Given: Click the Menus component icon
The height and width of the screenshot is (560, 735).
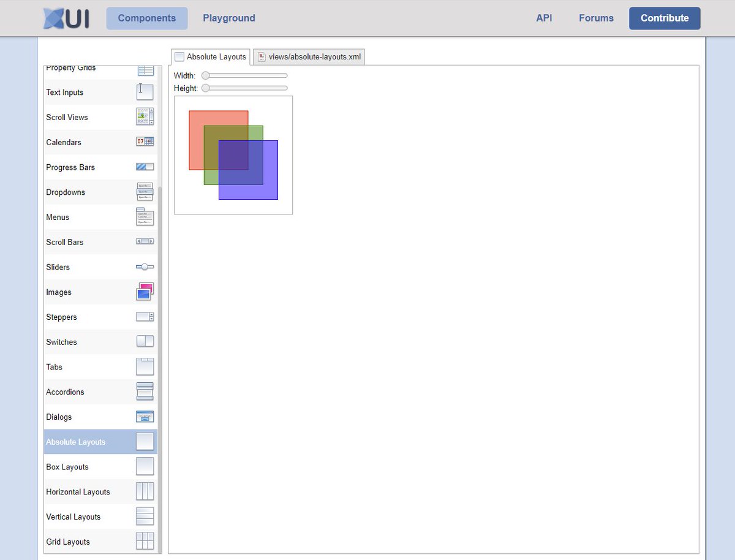Looking at the screenshot, I should [x=145, y=216].
